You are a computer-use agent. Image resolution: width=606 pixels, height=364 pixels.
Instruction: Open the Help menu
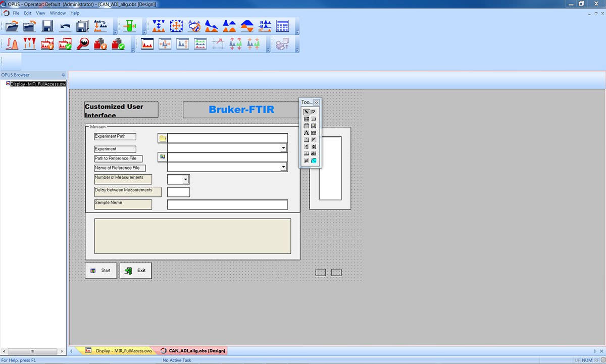pos(75,13)
